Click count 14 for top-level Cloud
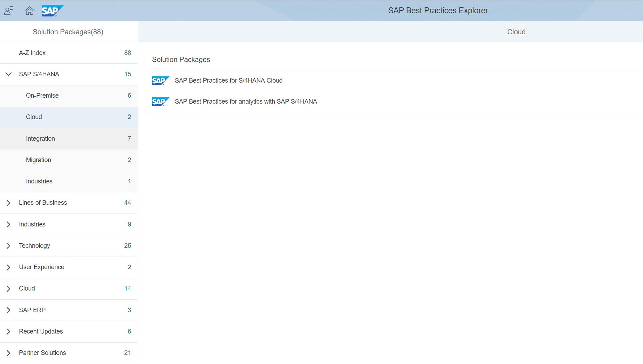 pyautogui.click(x=128, y=288)
